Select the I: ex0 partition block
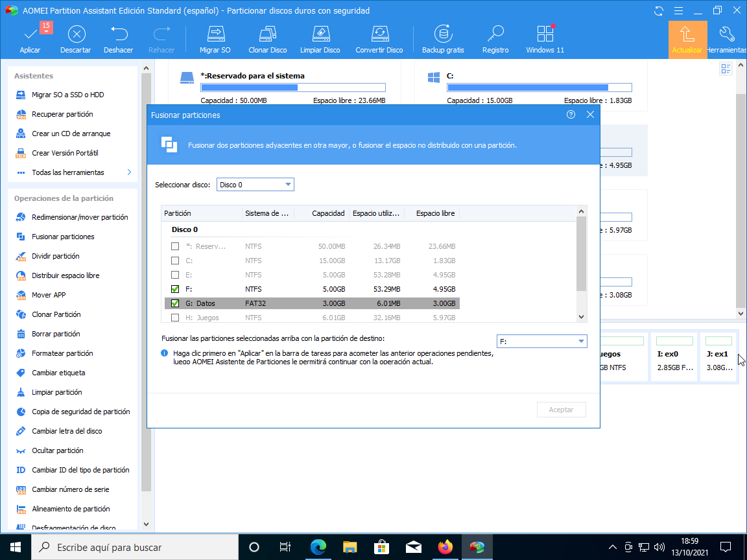747x560 pixels. pos(674,357)
